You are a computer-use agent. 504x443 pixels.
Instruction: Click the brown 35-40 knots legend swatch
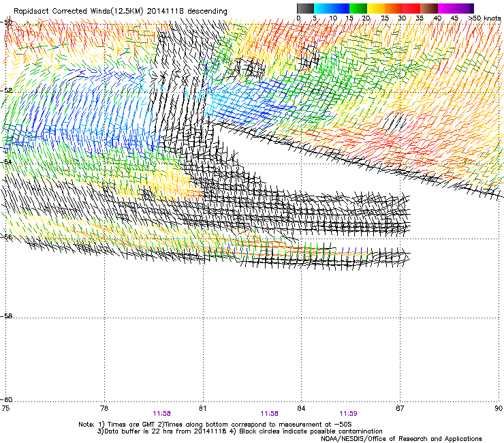pos(429,8)
